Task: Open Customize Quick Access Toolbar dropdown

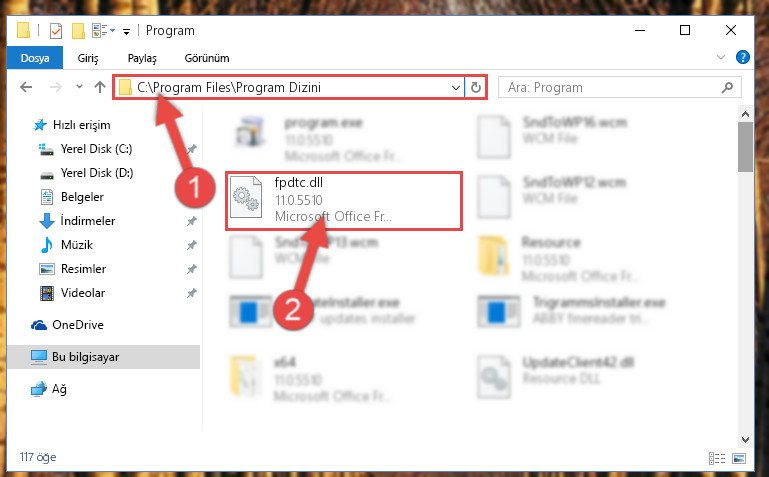Action: click(x=127, y=32)
